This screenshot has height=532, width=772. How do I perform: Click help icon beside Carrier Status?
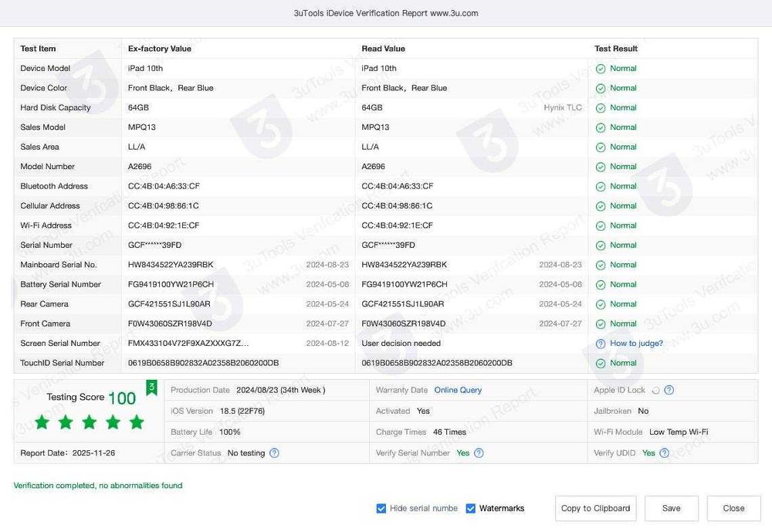[274, 453]
